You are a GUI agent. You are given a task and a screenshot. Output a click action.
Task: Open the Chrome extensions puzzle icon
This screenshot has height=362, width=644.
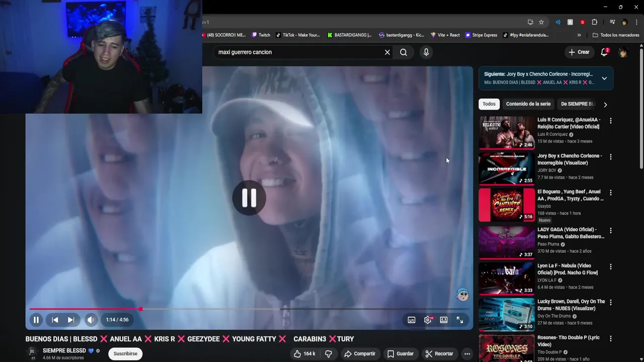coord(594,22)
